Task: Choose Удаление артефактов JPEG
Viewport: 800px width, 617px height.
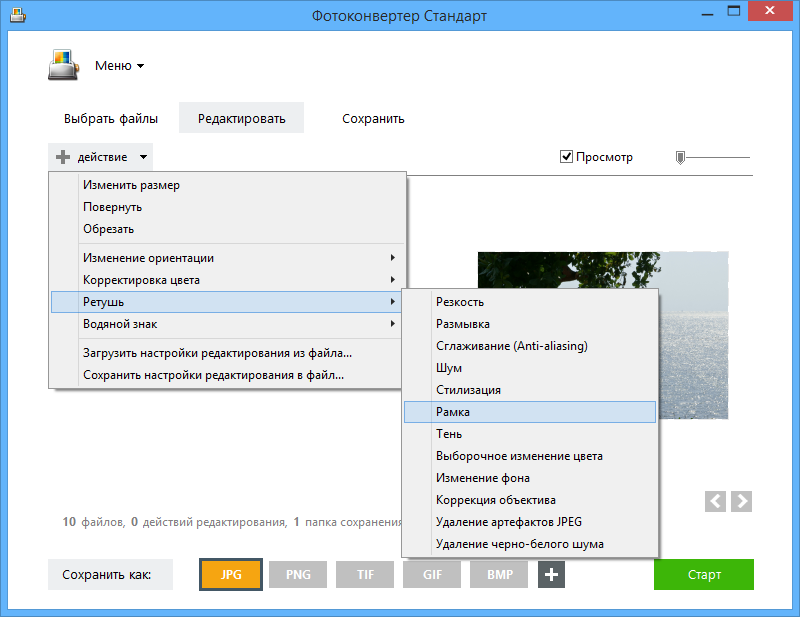Action: [530, 522]
